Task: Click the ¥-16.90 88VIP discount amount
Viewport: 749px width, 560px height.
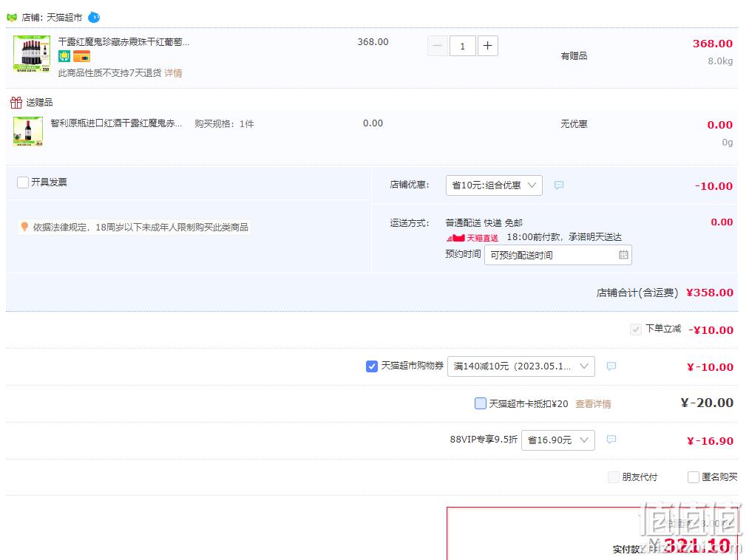Action: click(710, 440)
